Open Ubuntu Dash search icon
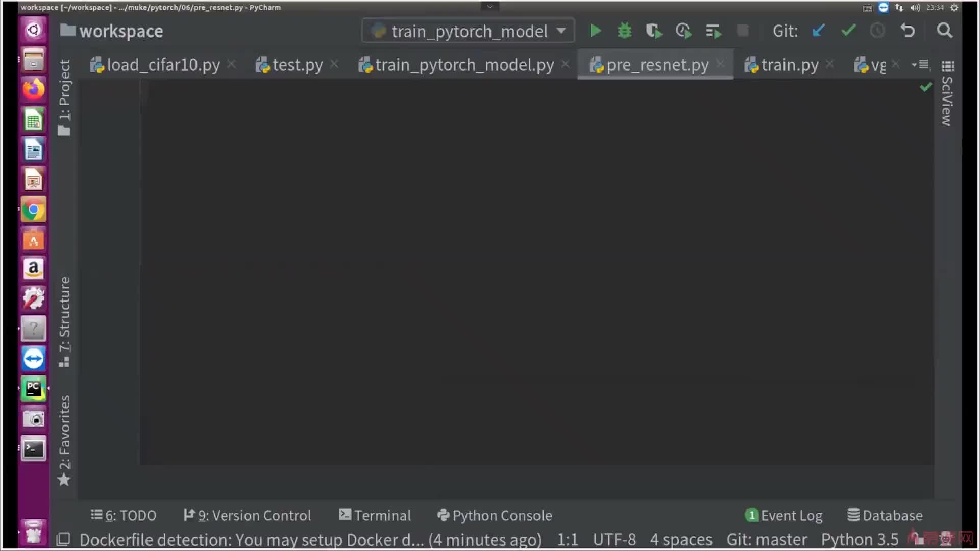The height and width of the screenshot is (551, 980). [x=34, y=30]
